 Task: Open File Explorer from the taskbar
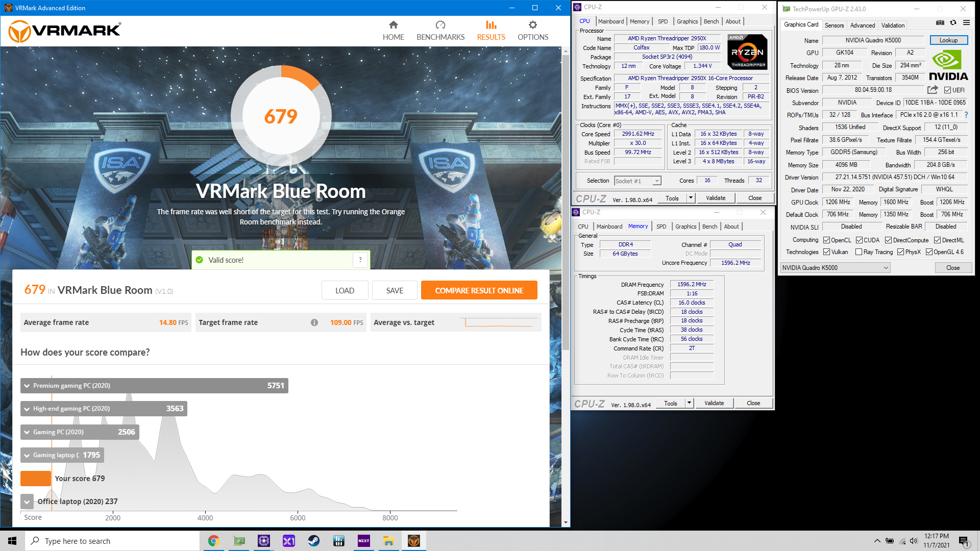click(389, 541)
